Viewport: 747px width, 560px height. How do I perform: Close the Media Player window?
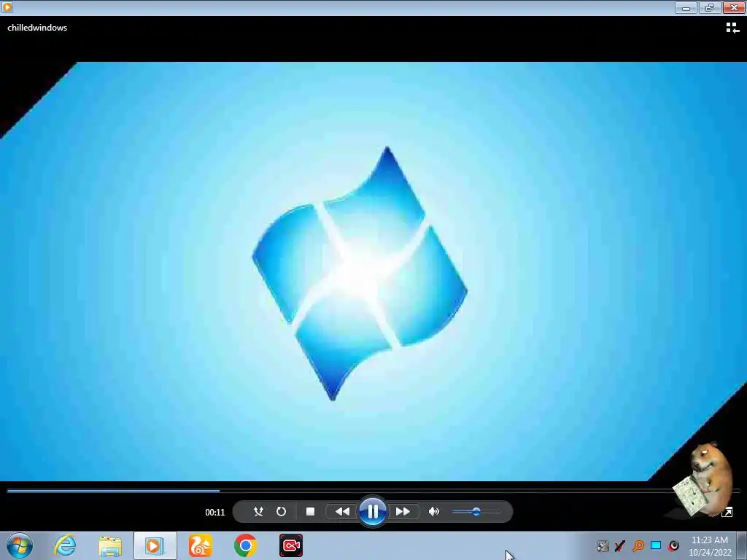coord(734,7)
